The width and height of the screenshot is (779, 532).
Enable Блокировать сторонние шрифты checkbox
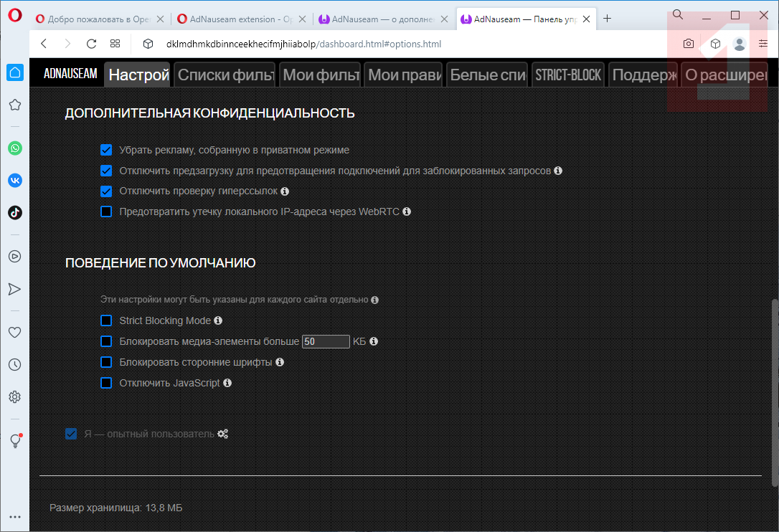click(106, 362)
